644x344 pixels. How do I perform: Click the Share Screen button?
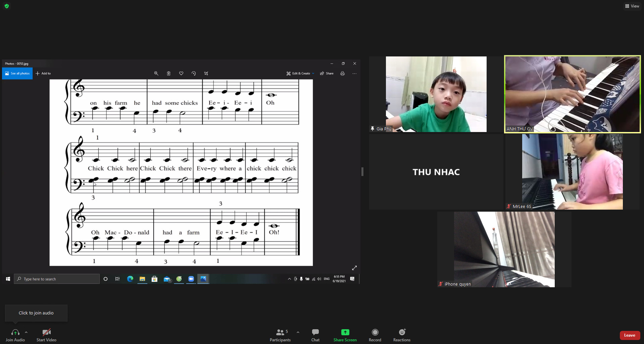345,335
